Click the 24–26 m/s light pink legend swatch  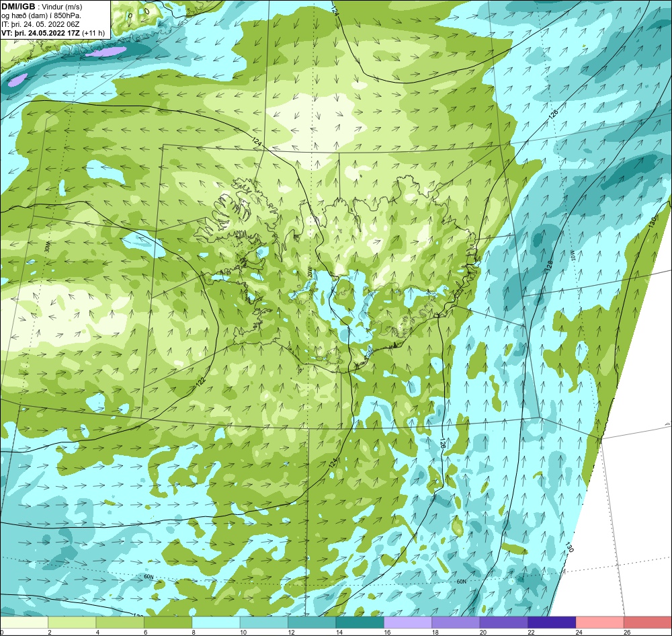pyautogui.click(x=600, y=622)
